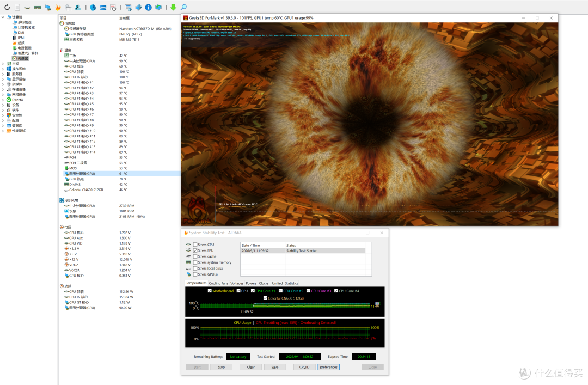The height and width of the screenshot is (385, 588).
Task: Click the memory module toolbar icon
Action: (x=38, y=7)
